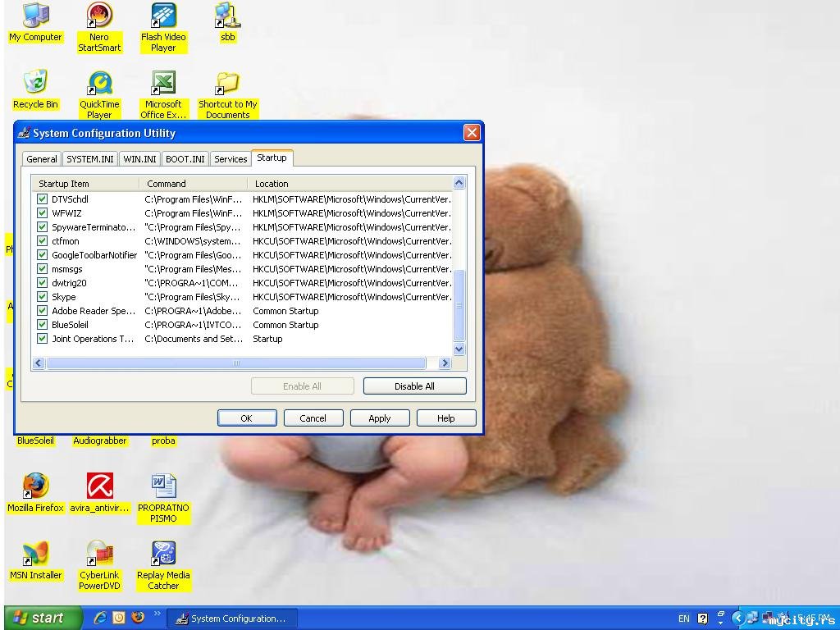This screenshot has width=840, height=630.
Task: Click the list scroll right arrow
Action: (444, 363)
